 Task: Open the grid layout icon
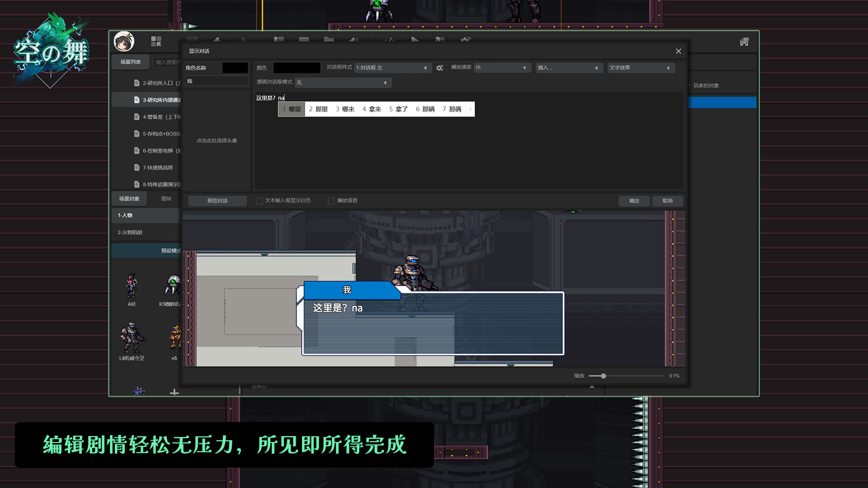point(156,42)
